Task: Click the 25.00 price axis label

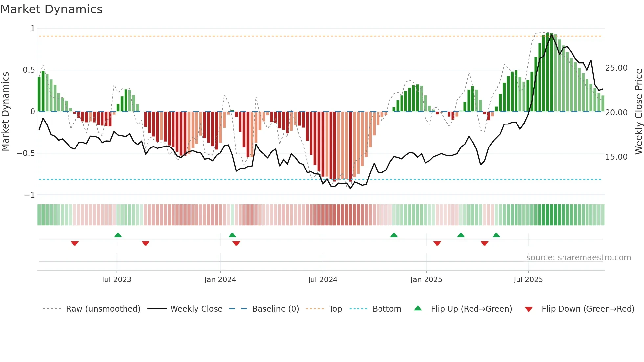Action: (x=616, y=68)
